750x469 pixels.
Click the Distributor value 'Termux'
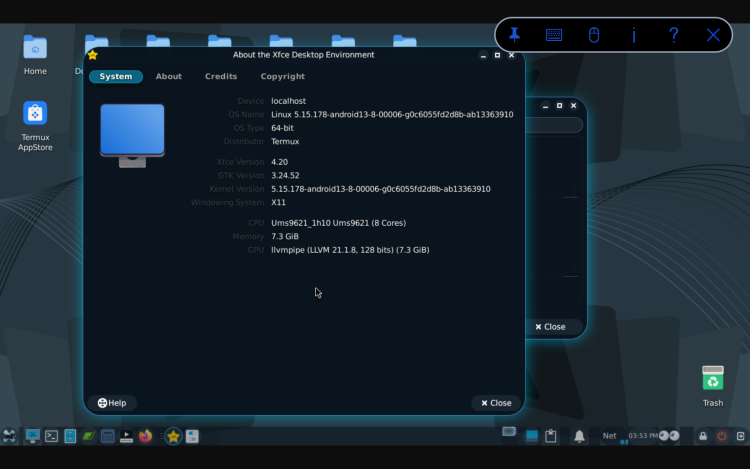pos(285,142)
